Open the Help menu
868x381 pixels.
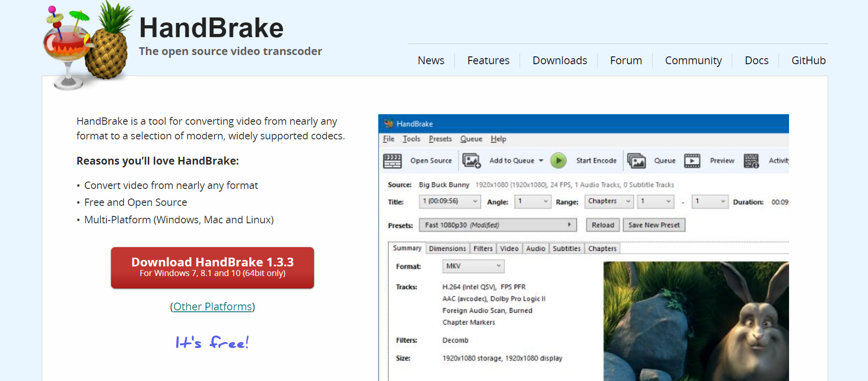pyautogui.click(x=498, y=139)
